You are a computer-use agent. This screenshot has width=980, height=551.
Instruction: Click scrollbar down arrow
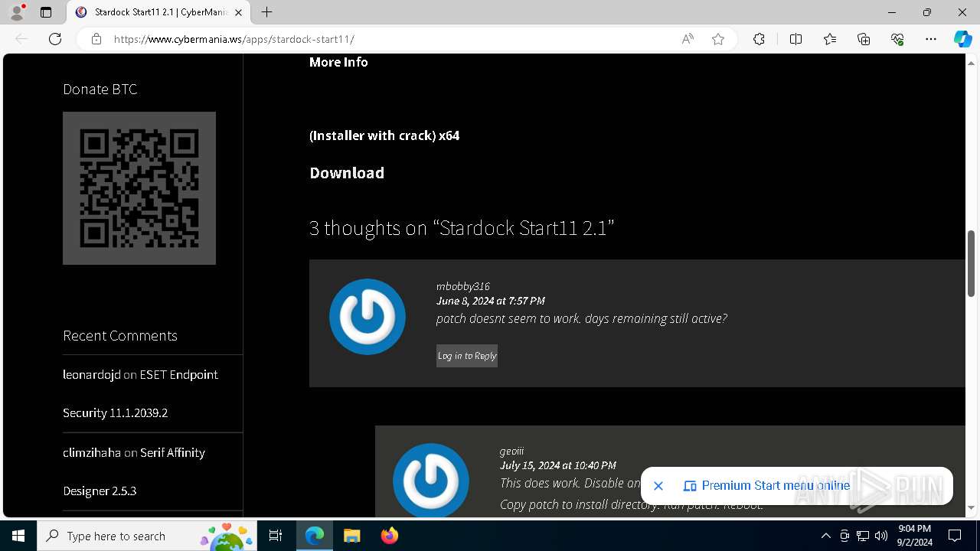click(x=971, y=508)
